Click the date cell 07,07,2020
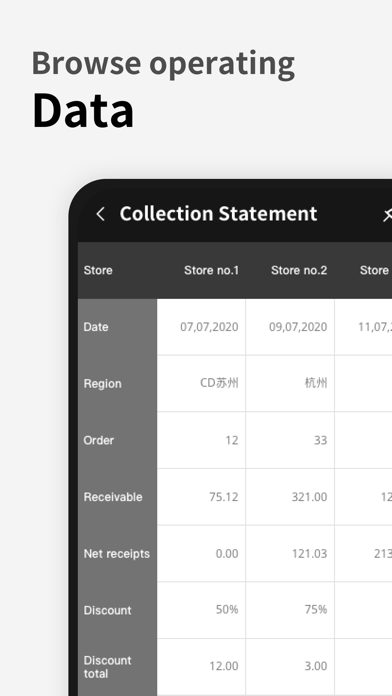 point(209,327)
